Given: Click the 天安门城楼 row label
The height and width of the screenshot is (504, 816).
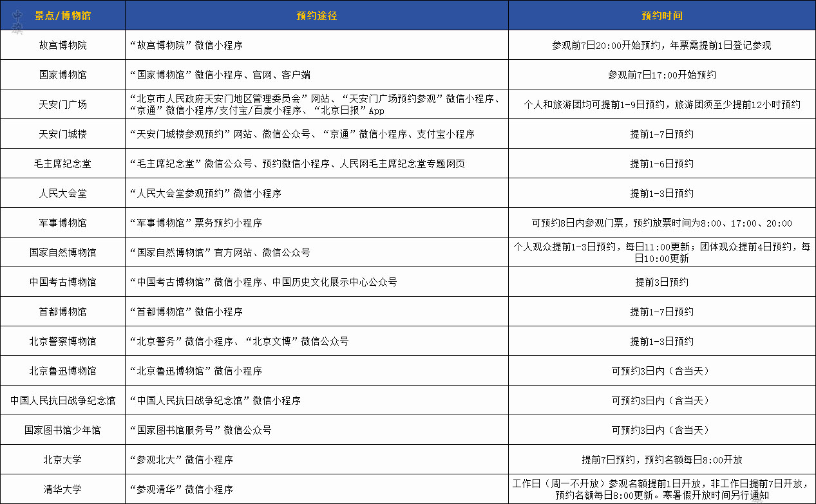Looking at the screenshot, I should (x=62, y=134).
